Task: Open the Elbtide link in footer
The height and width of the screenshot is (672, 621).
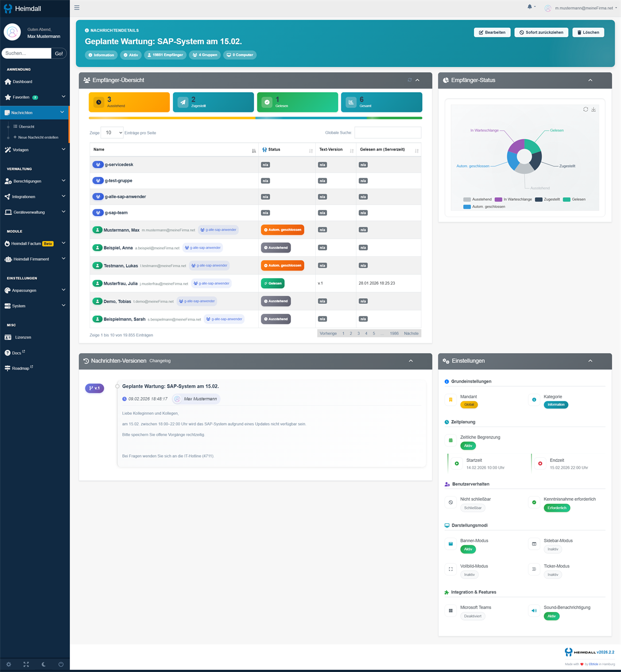Action: [x=594, y=664]
